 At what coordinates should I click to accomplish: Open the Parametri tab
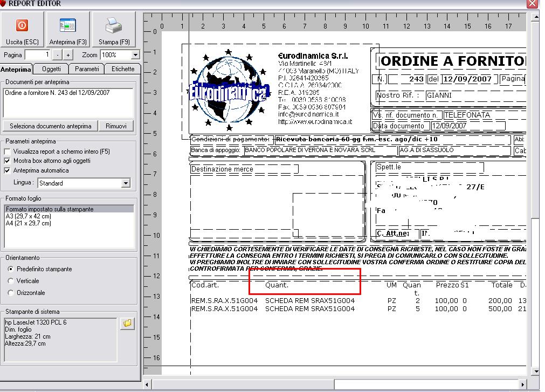coord(87,69)
